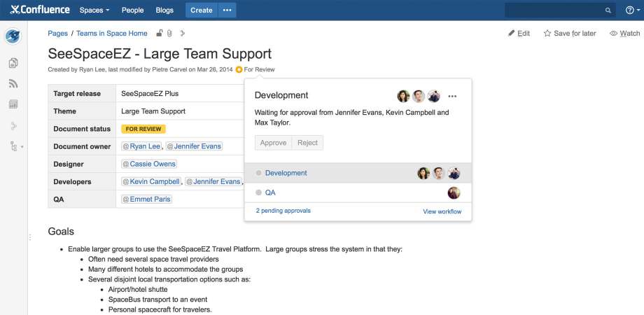Open the Pages icon in the left sidebar
The image size is (644, 315).
tap(13, 64)
